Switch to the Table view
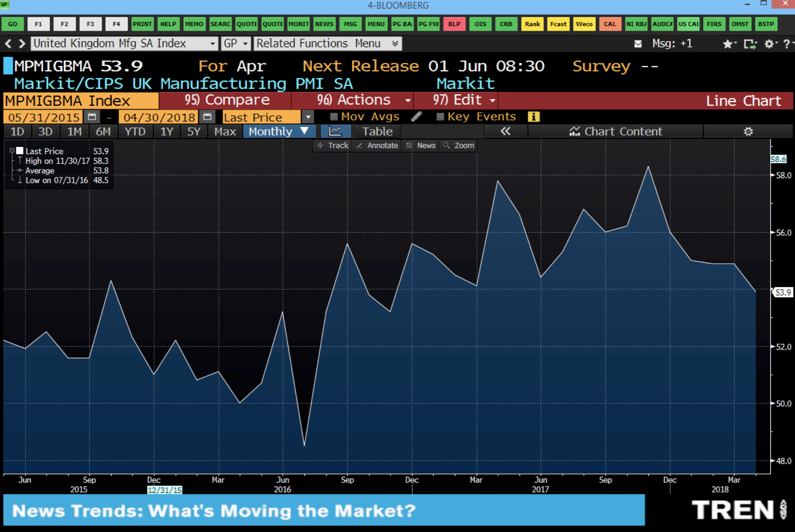 pyautogui.click(x=377, y=132)
